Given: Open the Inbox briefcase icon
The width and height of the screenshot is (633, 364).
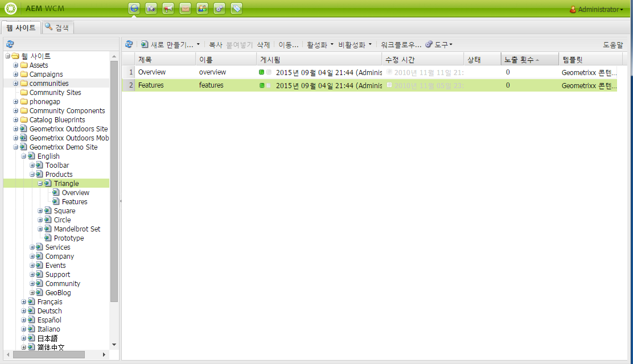Looking at the screenshot, I should (186, 9).
